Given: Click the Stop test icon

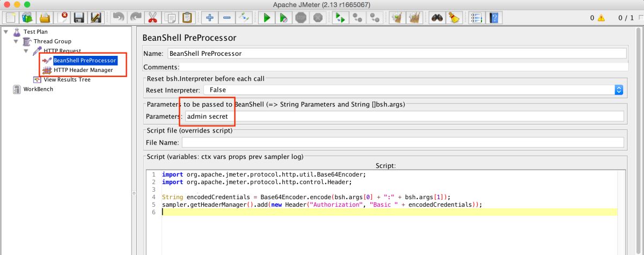Looking at the screenshot, I should coord(301,18).
